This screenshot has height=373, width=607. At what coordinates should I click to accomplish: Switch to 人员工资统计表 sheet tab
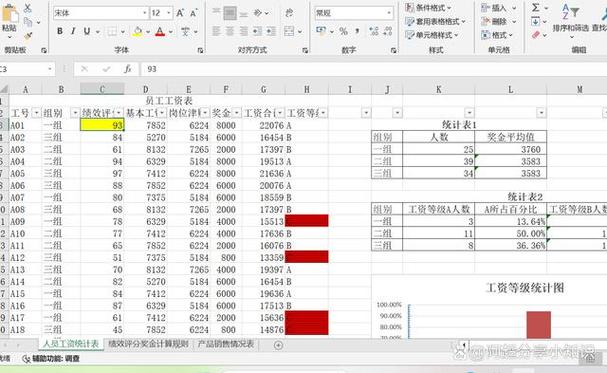tap(71, 344)
